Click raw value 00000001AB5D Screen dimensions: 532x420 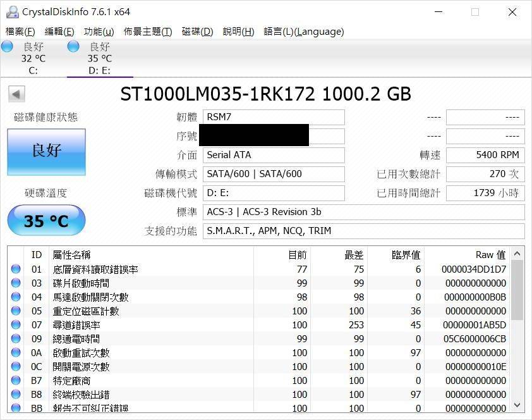tap(475, 325)
